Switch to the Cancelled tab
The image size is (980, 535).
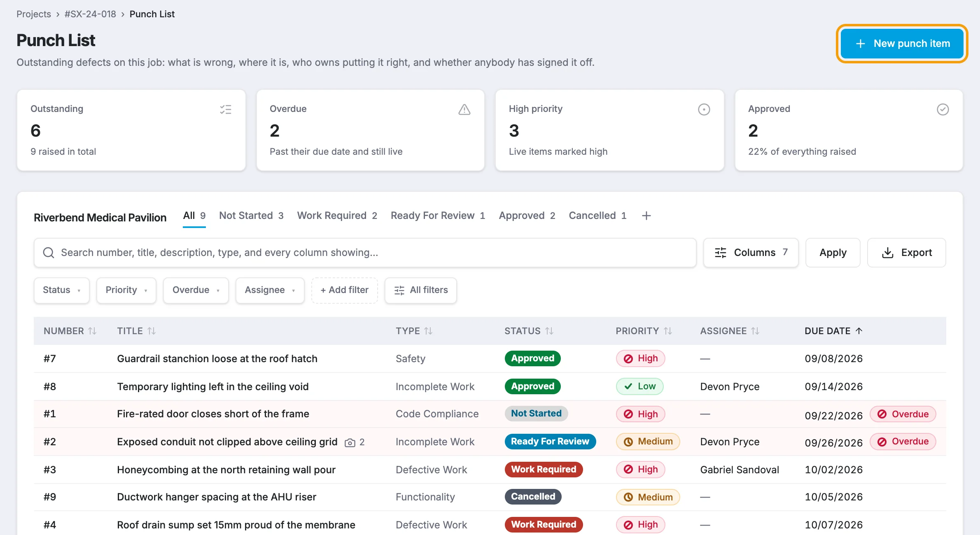(597, 216)
